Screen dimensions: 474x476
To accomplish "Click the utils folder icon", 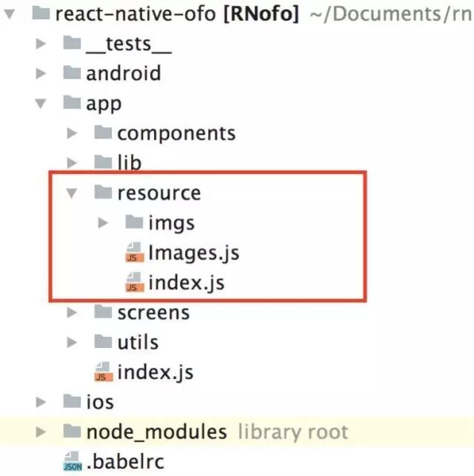I will [103, 341].
